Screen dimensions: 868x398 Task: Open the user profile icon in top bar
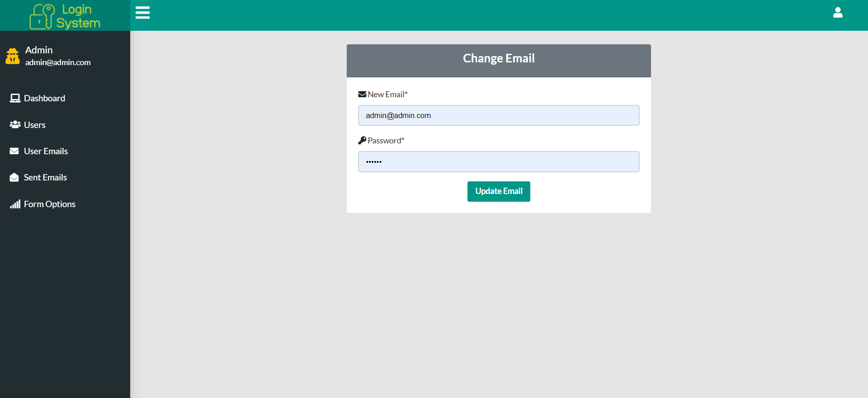(838, 13)
